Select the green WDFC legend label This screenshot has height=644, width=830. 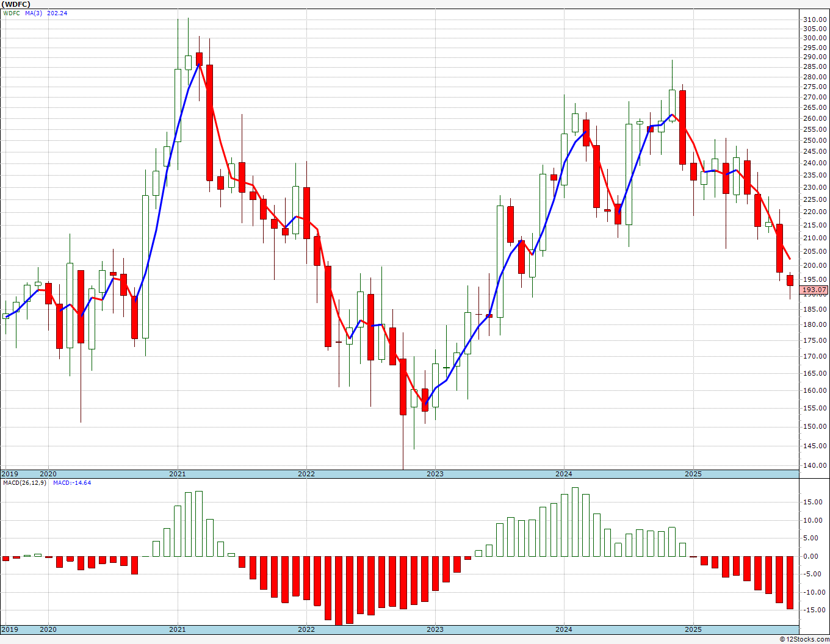pos(12,13)
